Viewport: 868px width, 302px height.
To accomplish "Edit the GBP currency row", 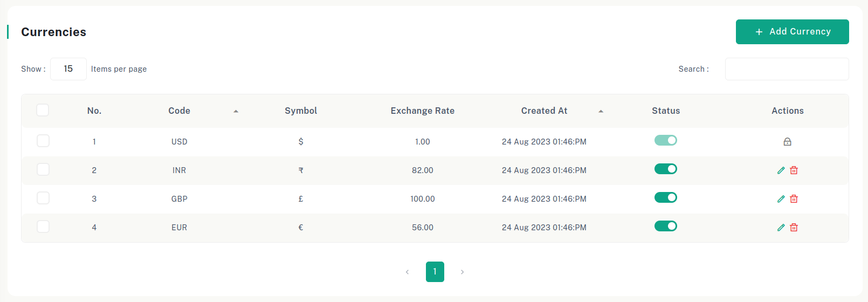I will 781,199.
